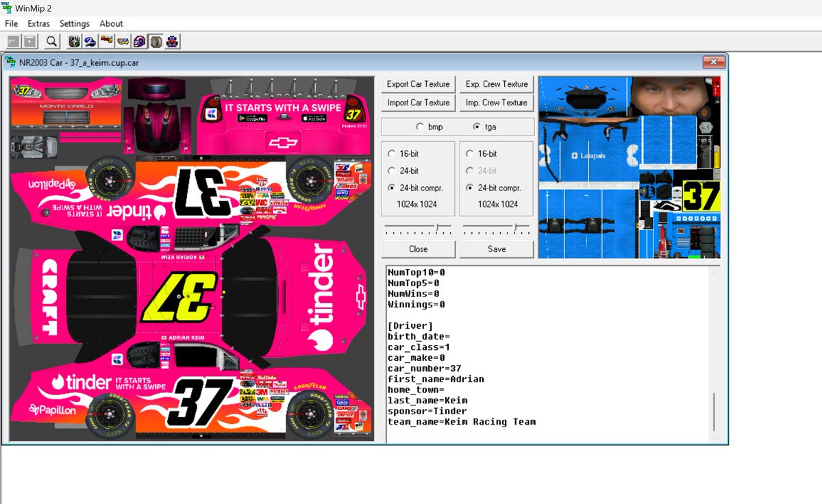Click Imp. Crew Texture button
Screen dimensions: 822x504
pos(497,103)
